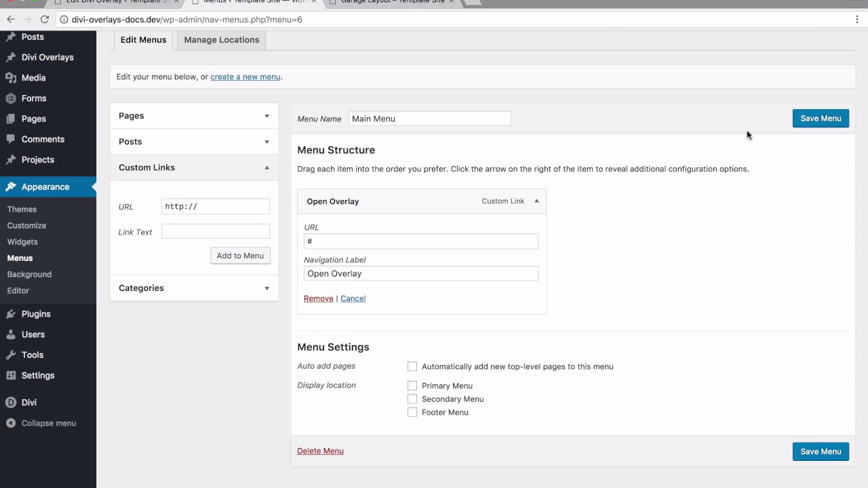Follow the create a new menu link
Image resolution: width=868 pixels, height=488 pixels.
coord(245,77)
